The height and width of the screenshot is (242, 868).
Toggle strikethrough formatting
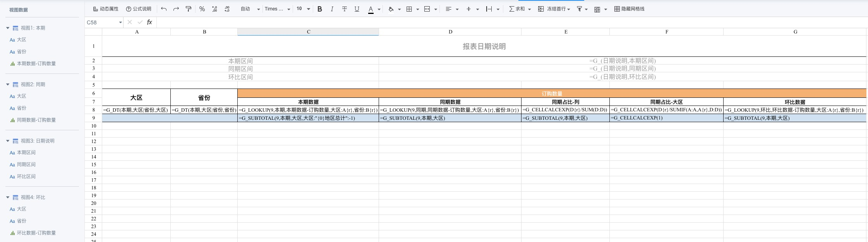coord(345,9)
